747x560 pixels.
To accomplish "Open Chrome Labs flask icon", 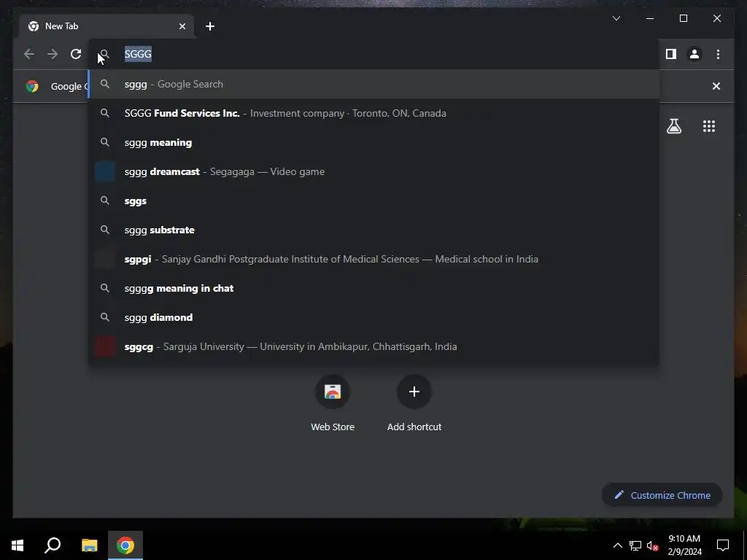I will pyautogui.click(x=673, y=126).
